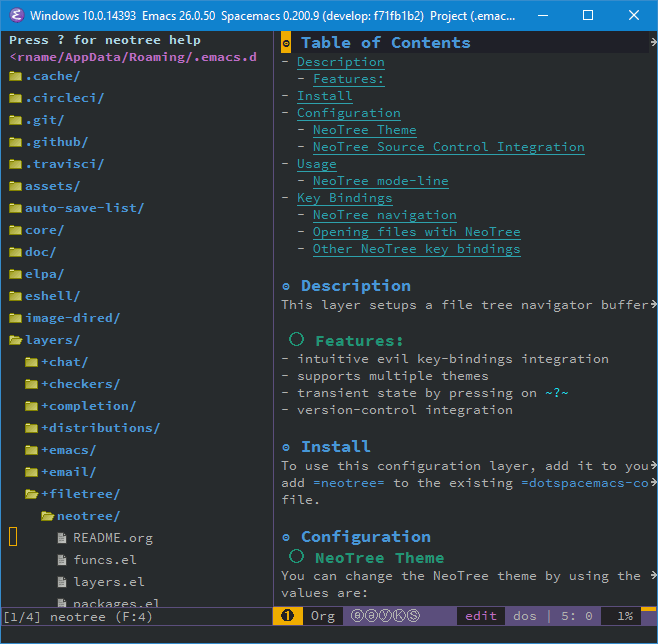
Task: Click the .github folder icon
Action: point(16,142)
